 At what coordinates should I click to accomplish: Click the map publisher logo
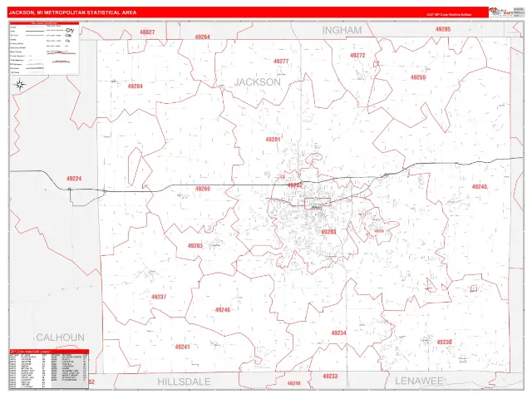(500, 12)
